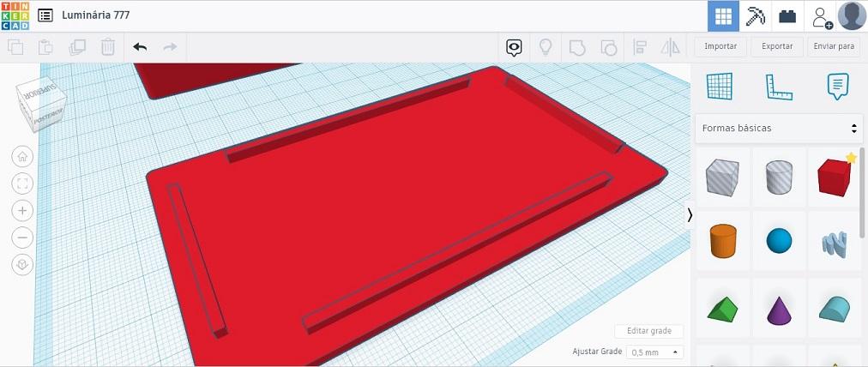Pick the orange Cylinder shape
Image resolution: width=868 pixels, height=367 pixels.
(722, 241)
